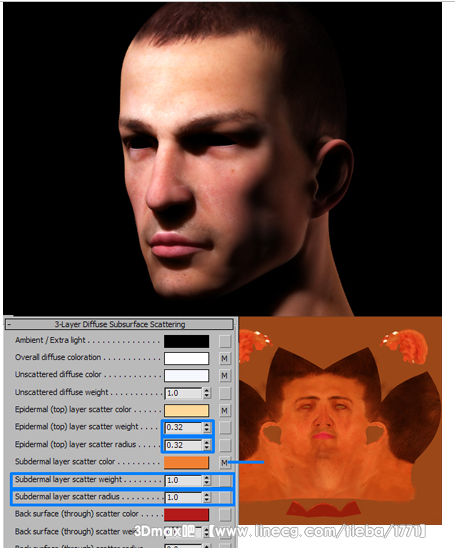Screen dimensions: 455x548
Task: Click the Subdermal layer scatter radius field
Action: [x=183, y=497]
